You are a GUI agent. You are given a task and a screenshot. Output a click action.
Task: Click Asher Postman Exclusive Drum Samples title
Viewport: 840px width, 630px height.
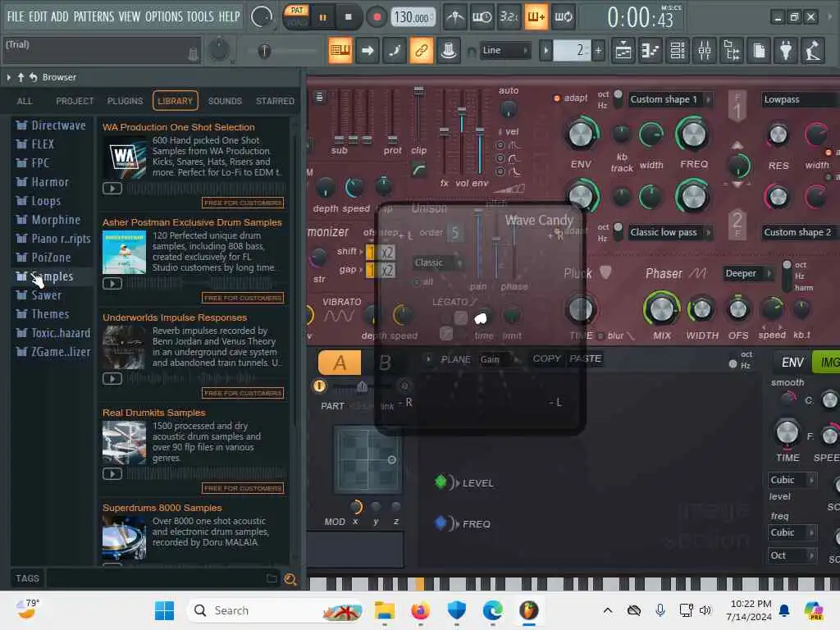[x=192, y=222]
